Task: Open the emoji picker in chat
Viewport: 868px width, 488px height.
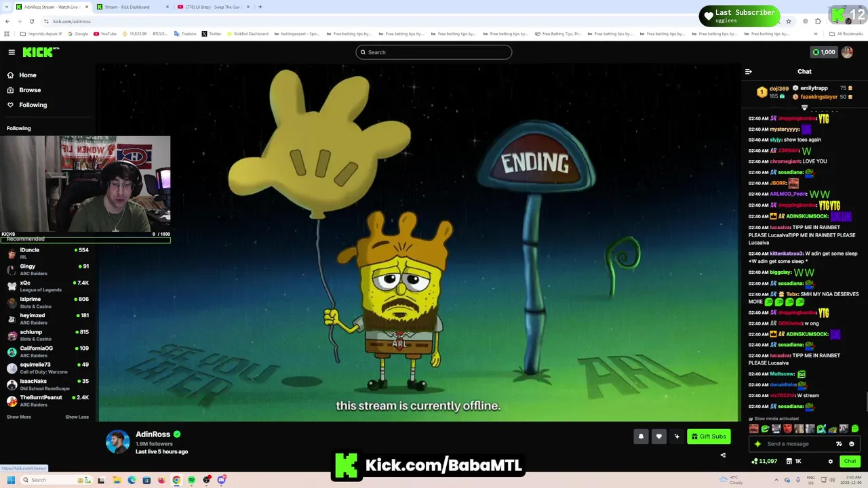Action: pyautogui.click(x=852, y=444)
